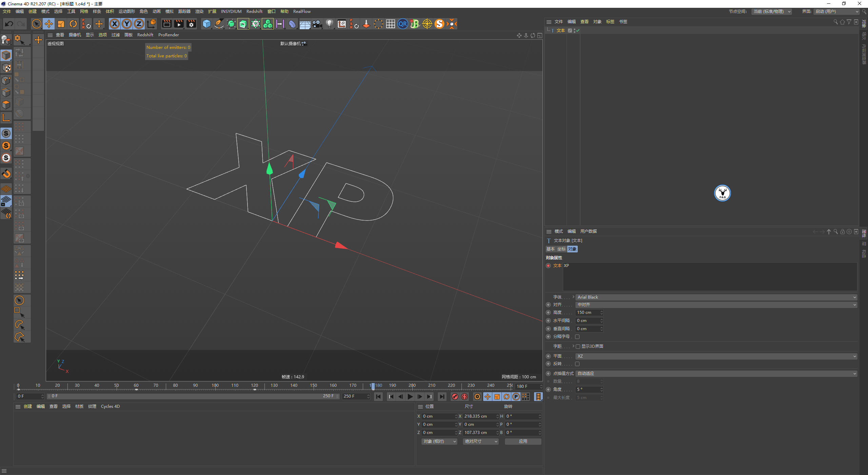Switch to the 坐标 tab
This screenshot has width=868, height=475.
coord(561,249)
